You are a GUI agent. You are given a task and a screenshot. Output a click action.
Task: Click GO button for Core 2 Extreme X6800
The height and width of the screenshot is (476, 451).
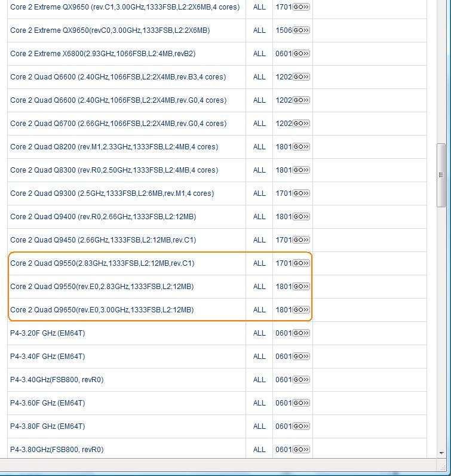click(301, 54)
